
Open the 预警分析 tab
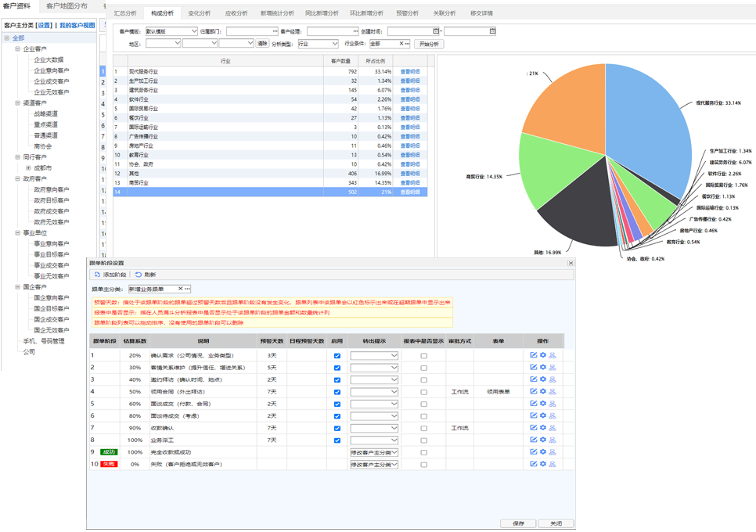407,13
